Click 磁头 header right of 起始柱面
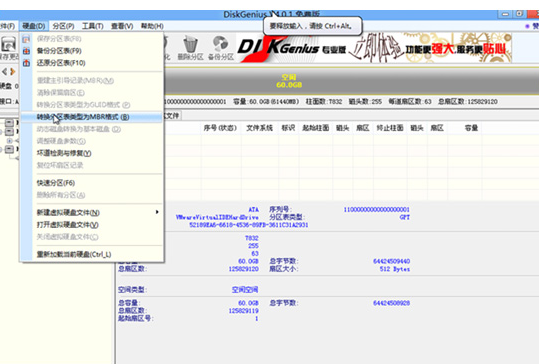This screenshot has width=539, height=364. click(342, 128)
